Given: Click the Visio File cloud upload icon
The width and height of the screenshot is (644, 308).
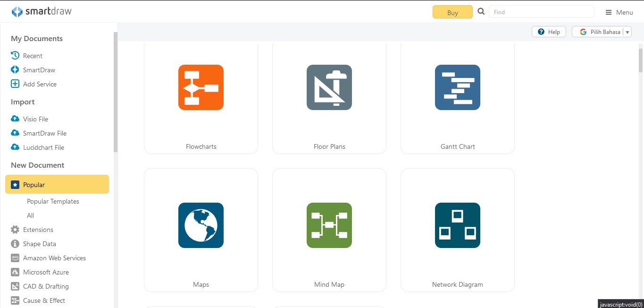Looking at the screenshot, I should point(15,119).
